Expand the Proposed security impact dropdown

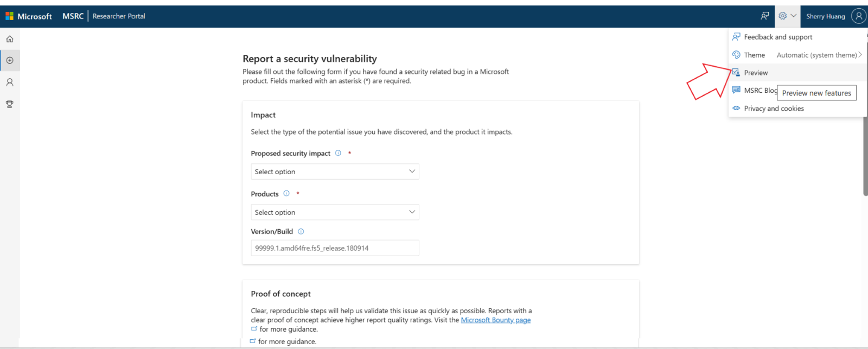pyautogui.click(x=335, y=172)
